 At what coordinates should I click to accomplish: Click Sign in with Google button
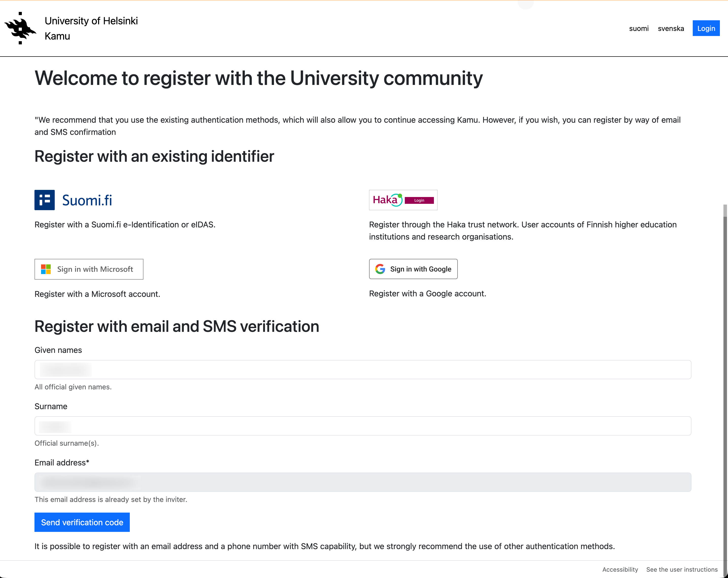point(413,269)
